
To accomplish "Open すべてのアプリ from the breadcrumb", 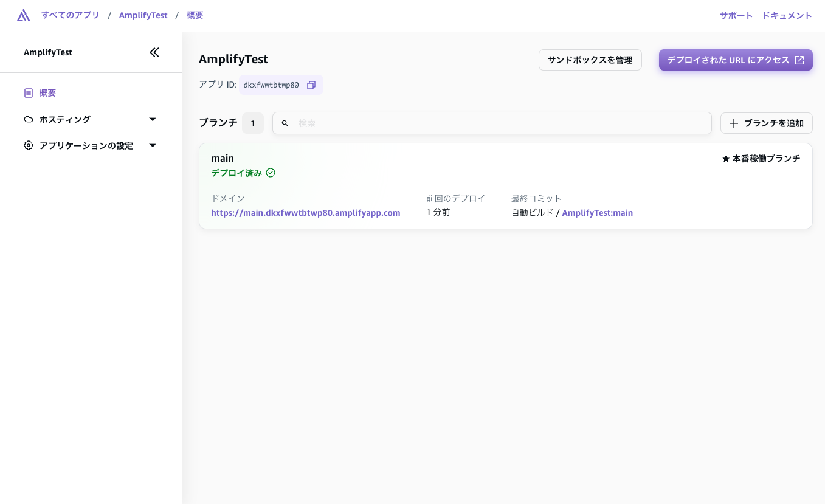I will click(x=70, y=15).
